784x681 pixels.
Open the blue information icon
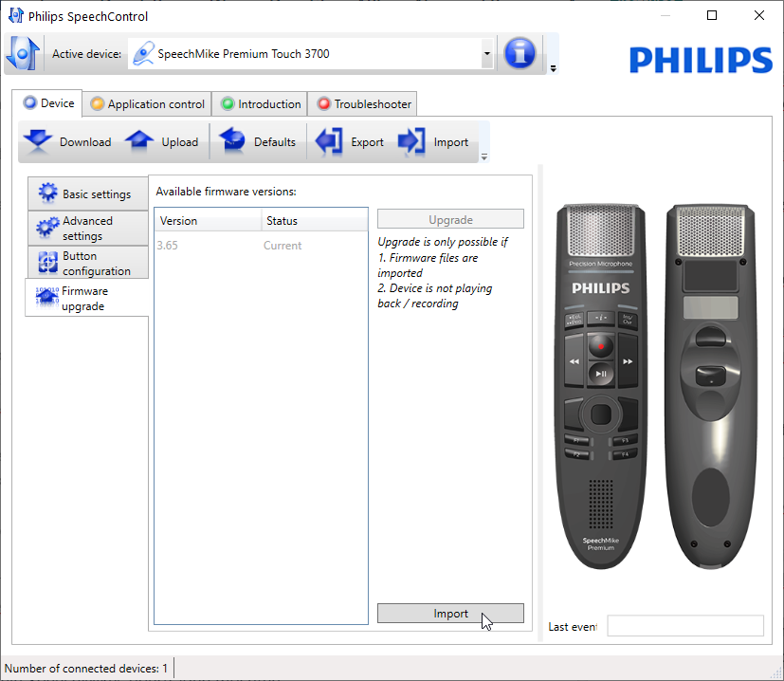tap(520, 53)
